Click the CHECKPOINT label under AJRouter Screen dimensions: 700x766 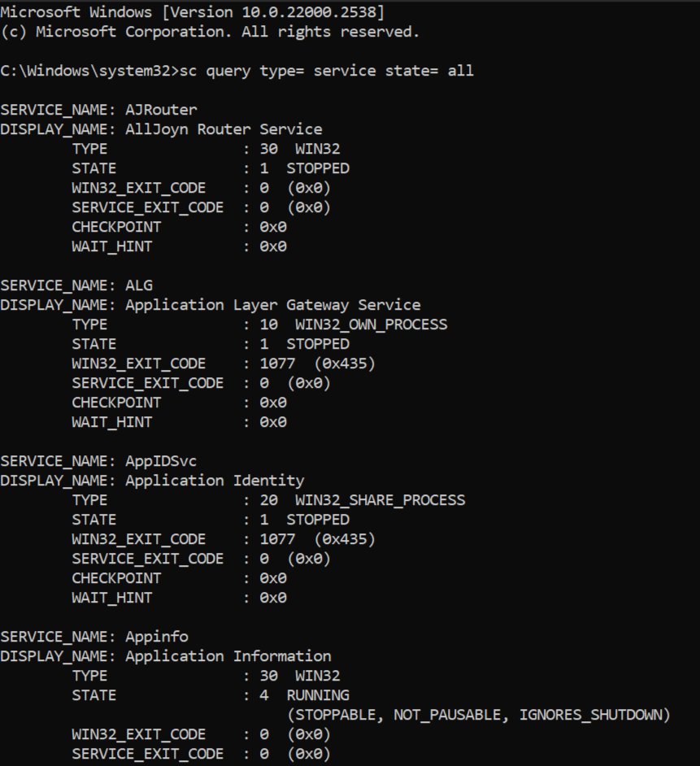tap(116, 227)
